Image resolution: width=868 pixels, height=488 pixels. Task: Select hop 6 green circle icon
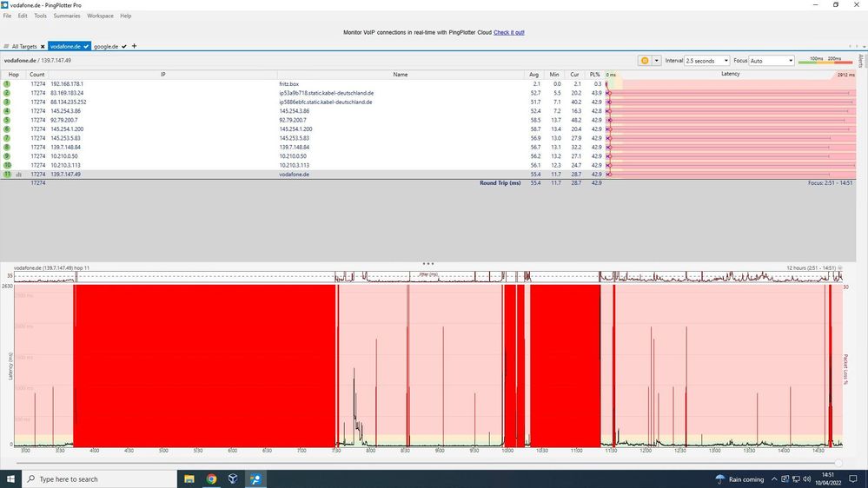click(x=7, y=129)
